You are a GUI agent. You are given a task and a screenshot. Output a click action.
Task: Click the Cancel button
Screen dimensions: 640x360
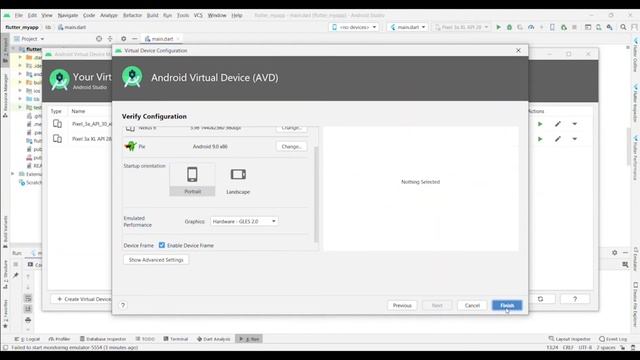pos(472,305)
